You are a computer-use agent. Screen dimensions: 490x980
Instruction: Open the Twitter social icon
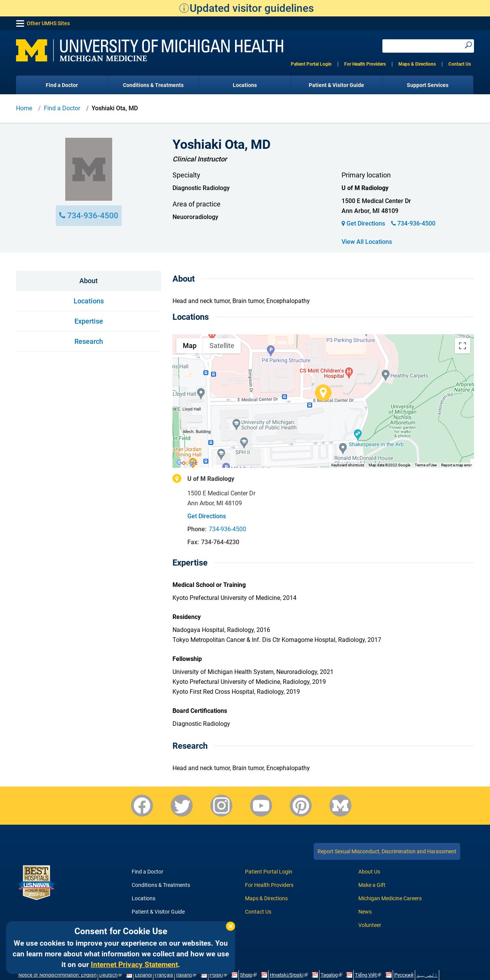(x=182, y=806)
